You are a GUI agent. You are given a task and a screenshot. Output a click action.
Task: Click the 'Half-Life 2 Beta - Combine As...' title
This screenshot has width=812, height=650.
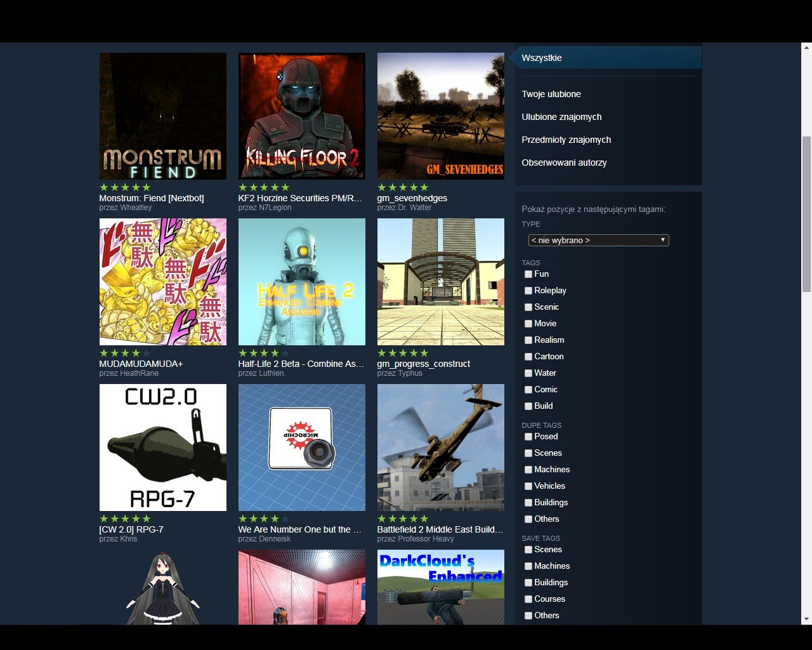pos(301,364)
